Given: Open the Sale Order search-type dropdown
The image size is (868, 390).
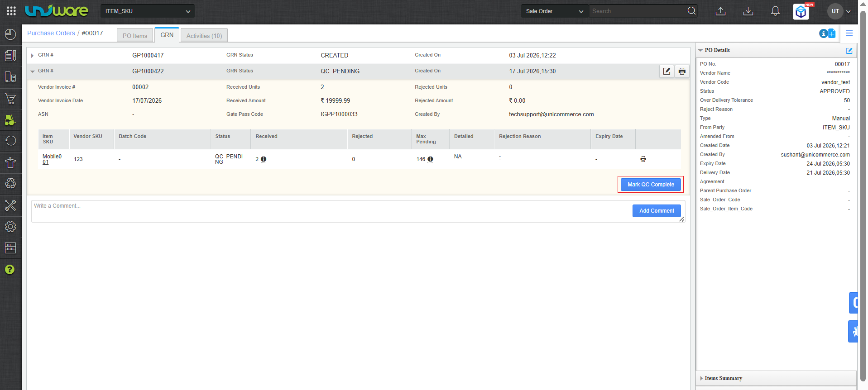Looking at the screenshot, I should [x=555, y=11].
